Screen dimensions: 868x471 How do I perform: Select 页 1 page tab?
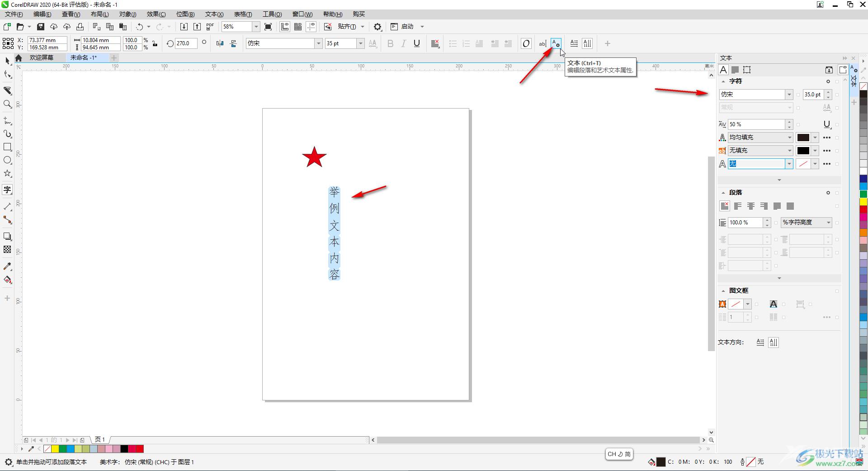click(x=100, y=439)
